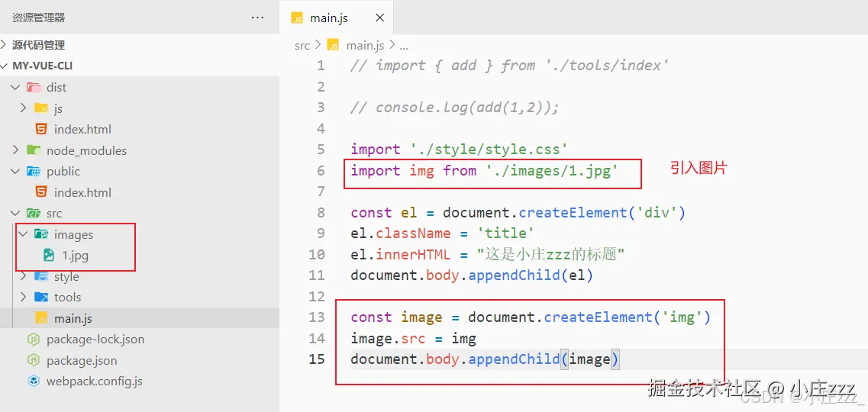Open index.html under public folder
Viewport: 868px width, 412px height.
82,192
